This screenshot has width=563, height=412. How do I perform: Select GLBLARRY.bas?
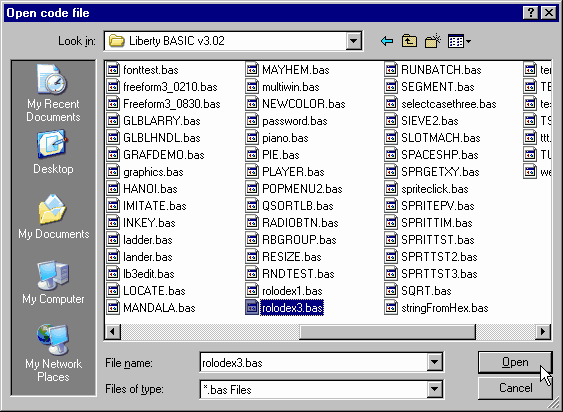pyautogui.click(x=162, y=121)
